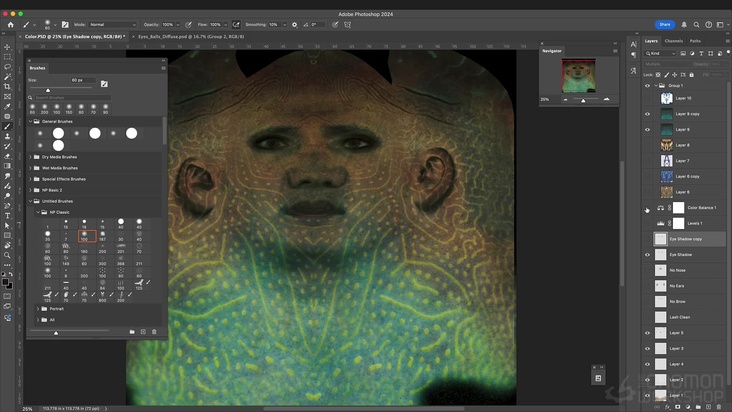The width and height of the screenshot is (732, 412).
Task: Select the Magic Wand tool
Action: tap(7, 77)
